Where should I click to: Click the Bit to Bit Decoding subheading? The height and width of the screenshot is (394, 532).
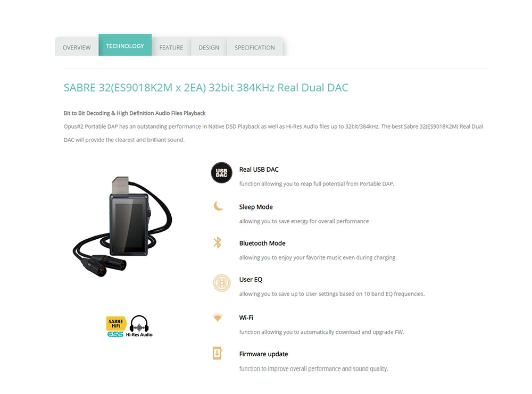(x=135, y=113)
